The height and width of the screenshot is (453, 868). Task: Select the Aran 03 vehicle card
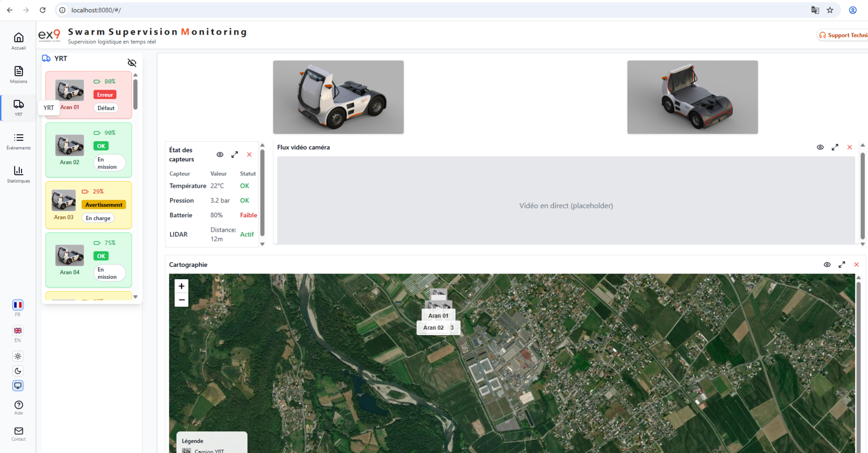[88, 205]
